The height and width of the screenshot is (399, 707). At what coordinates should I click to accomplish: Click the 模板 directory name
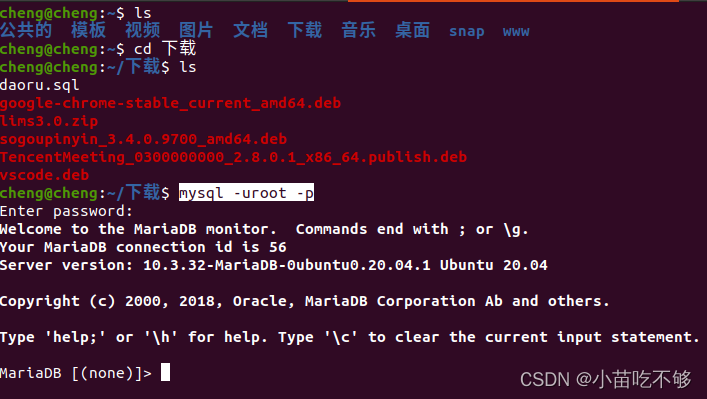pyautogui.click(x=88, y=30)
